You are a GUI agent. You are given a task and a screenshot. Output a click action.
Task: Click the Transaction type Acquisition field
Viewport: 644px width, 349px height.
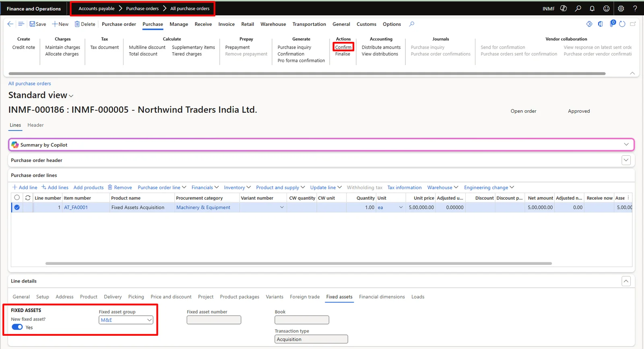click(311, 339)
